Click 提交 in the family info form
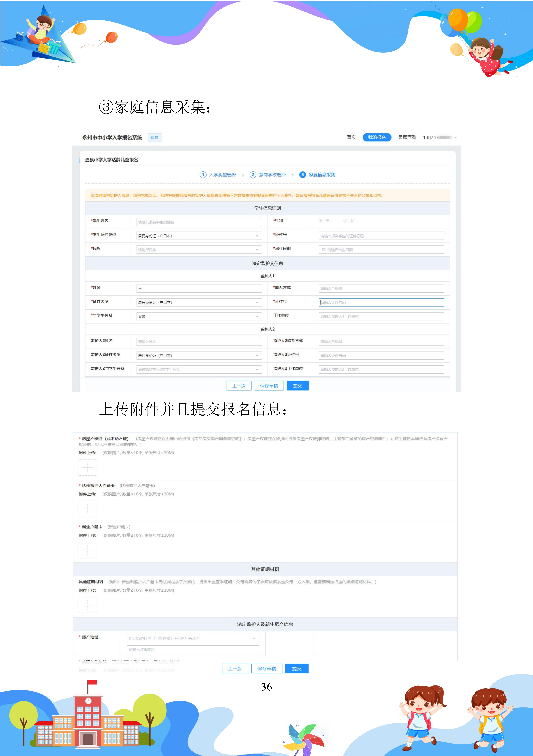 298,386
